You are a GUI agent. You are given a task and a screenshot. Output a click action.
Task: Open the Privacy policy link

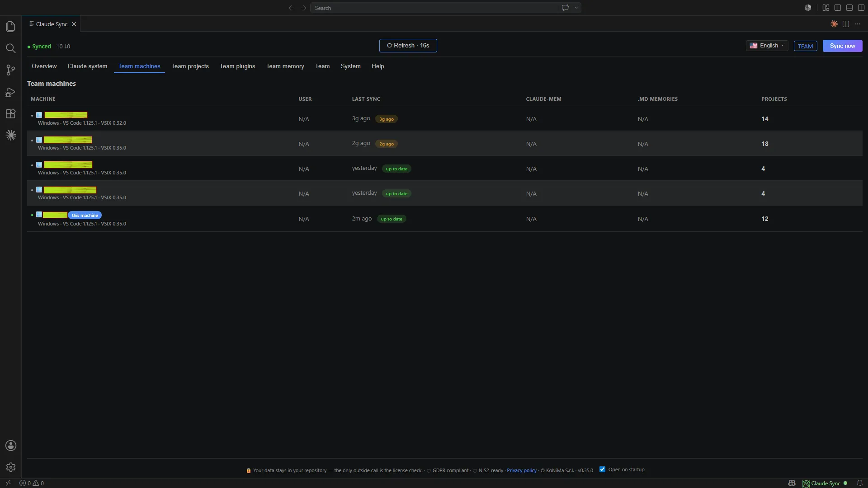[522, 470]
